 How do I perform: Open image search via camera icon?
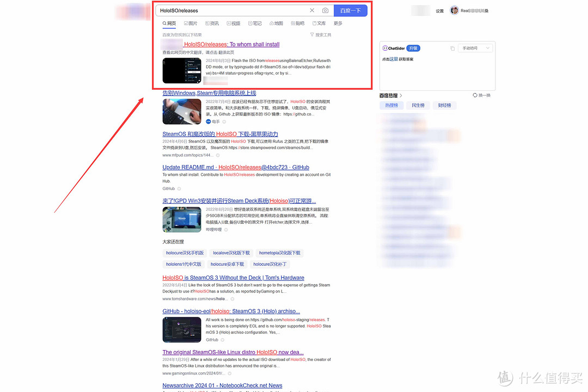click(x=325, y=10)
